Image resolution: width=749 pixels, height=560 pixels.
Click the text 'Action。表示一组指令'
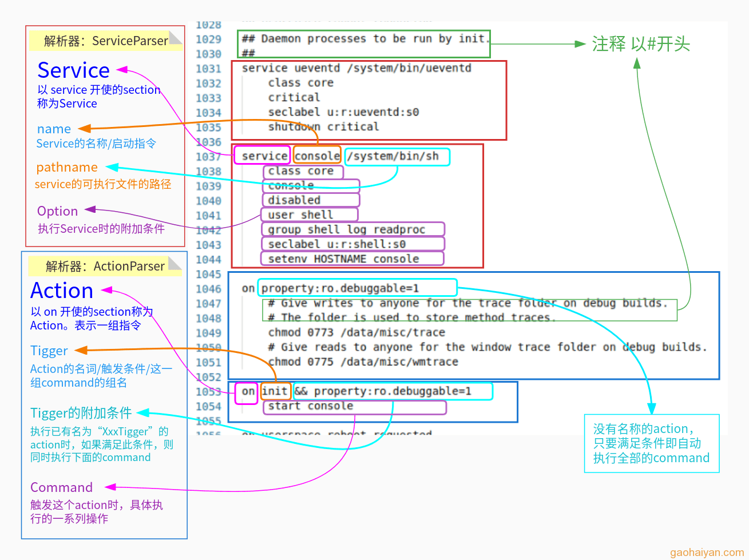click(86, 325)
